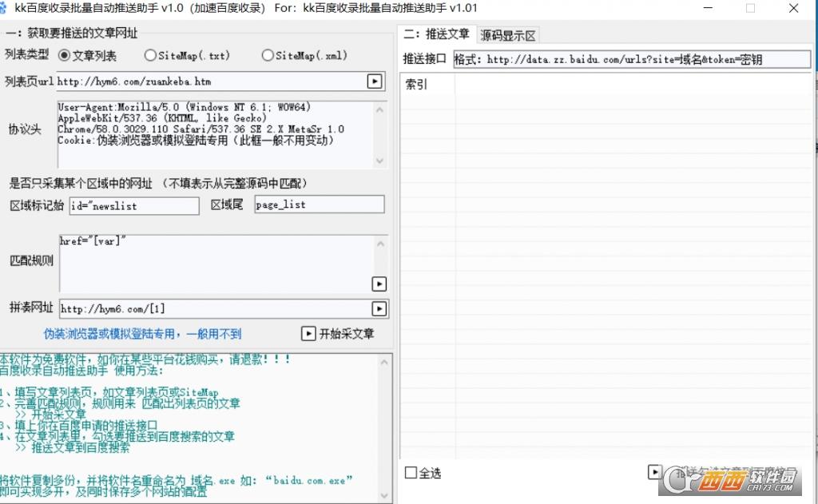Click up arrow of instructions panel scrollbar

pos(384,362)
